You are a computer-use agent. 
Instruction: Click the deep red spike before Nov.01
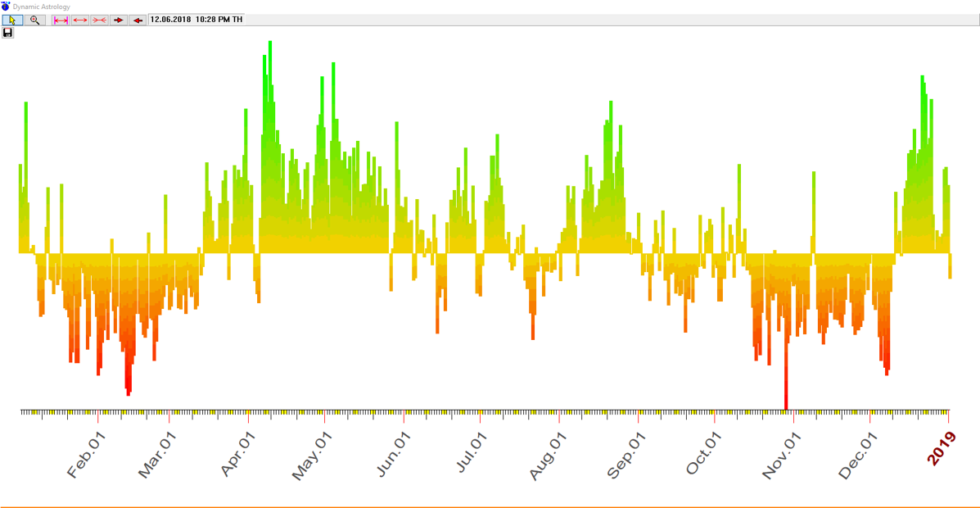pos(786,369)
